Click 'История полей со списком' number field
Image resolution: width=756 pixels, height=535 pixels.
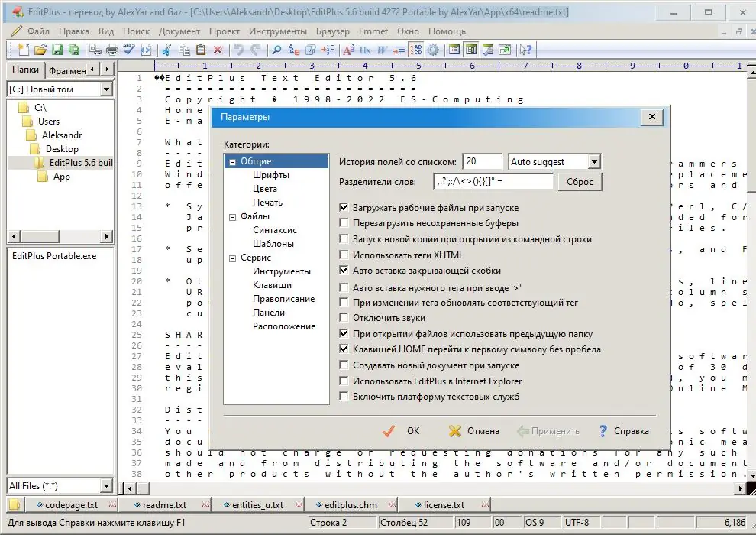coord(482,161)
